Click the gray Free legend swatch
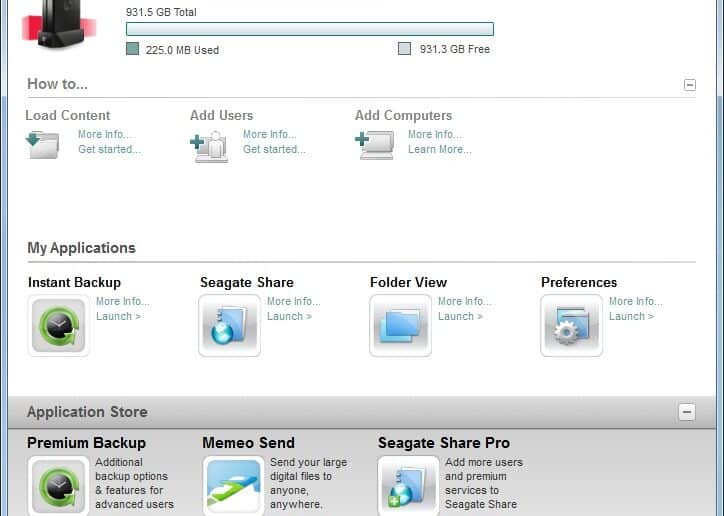724x516 pixels. [404, 48]
